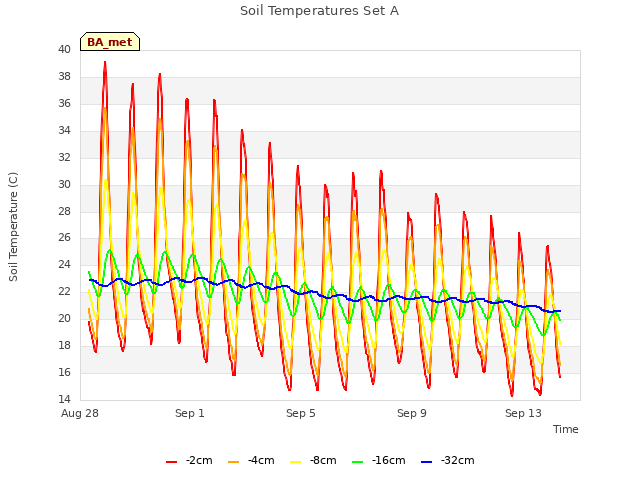Click the 30 y-axis tick label
This screenshot has height=480, width=640.
click(x=64, y=184)
